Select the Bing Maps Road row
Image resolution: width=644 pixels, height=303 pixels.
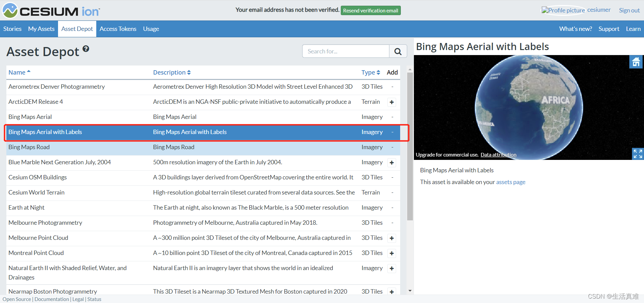tap(203, 147)
